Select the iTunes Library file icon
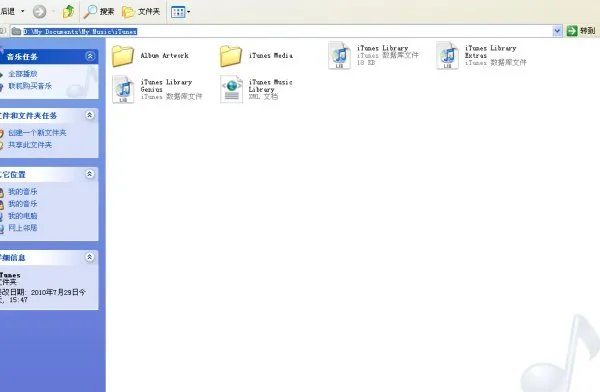600x392 pixels. pos(339,56)
